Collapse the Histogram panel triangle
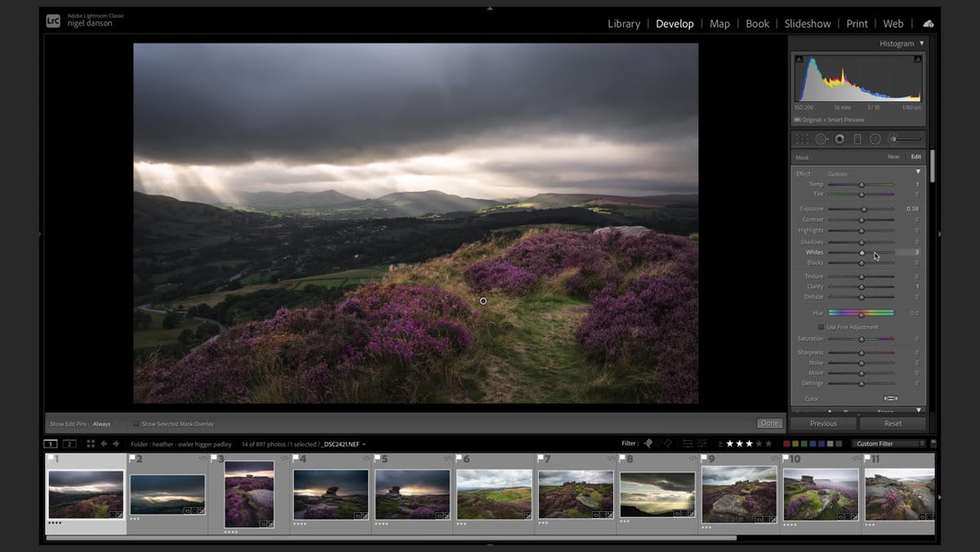The height and width of the screenshot is (552, 980). 922,43
